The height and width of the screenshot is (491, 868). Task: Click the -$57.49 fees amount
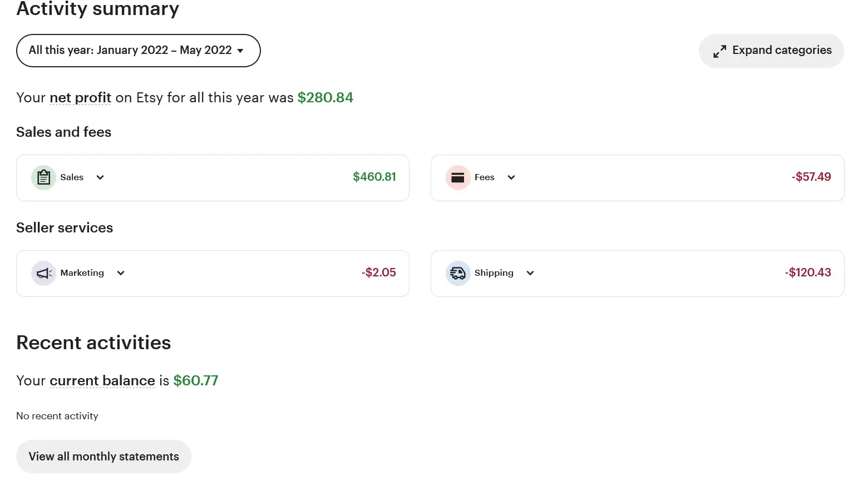(811, 177)
